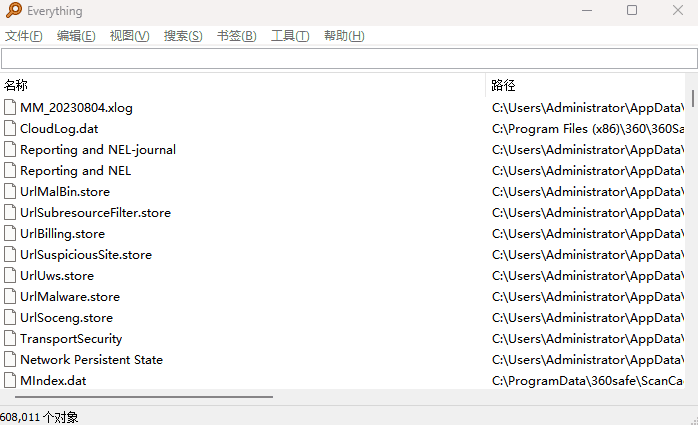The image size is (698, 425).
Task: Select the TransportSecurity file name
Action: pyautogui.click(x=71, y=339)
